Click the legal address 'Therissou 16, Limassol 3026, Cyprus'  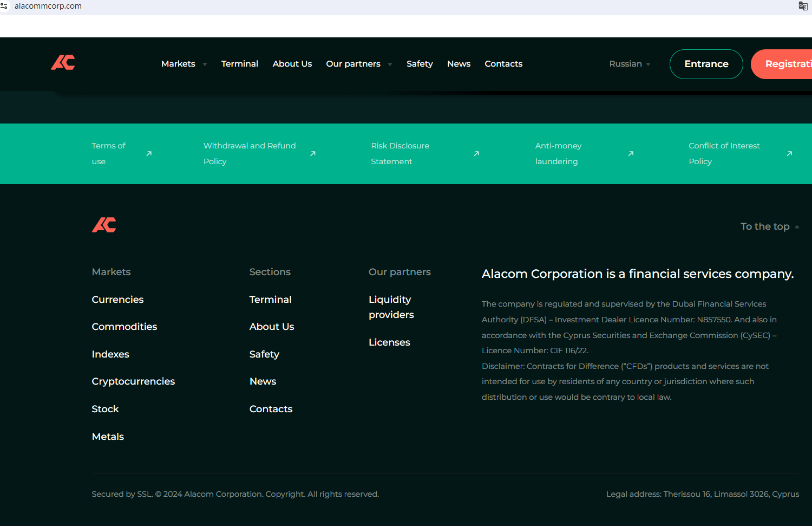click(731, 494)
